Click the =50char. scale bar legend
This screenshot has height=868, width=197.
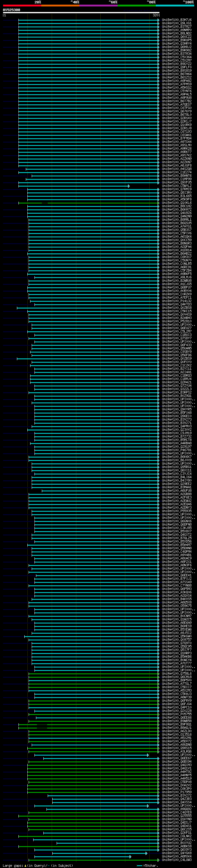pyautogui.click(x=147, y=866)
